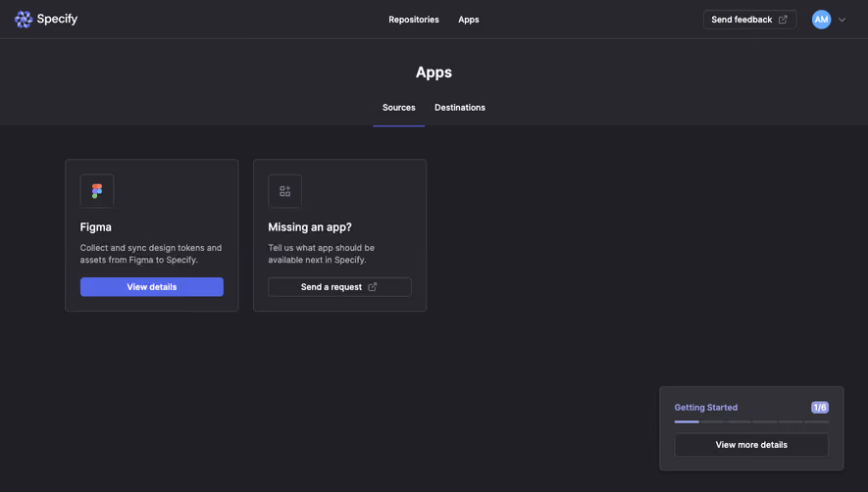Click external link icon on Send feedback
Viewport: 868px width, 492px height.
point(783,20)
